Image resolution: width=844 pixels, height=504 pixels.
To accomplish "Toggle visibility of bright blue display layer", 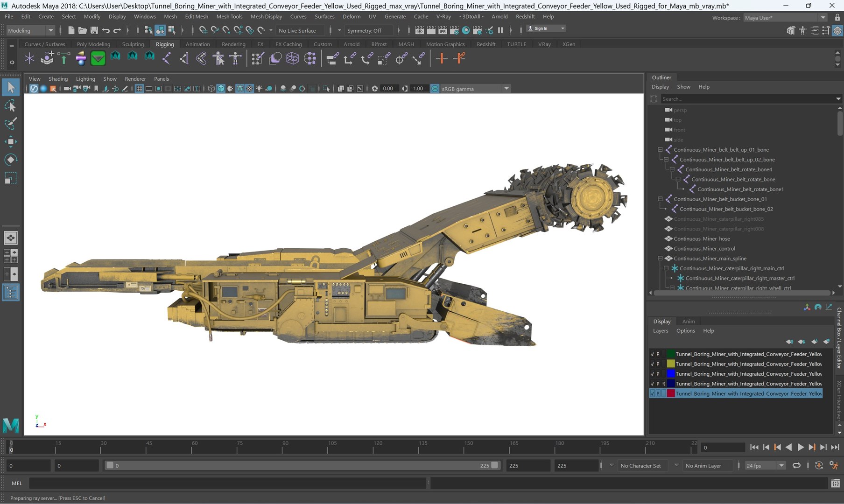I will click(652, 374).
